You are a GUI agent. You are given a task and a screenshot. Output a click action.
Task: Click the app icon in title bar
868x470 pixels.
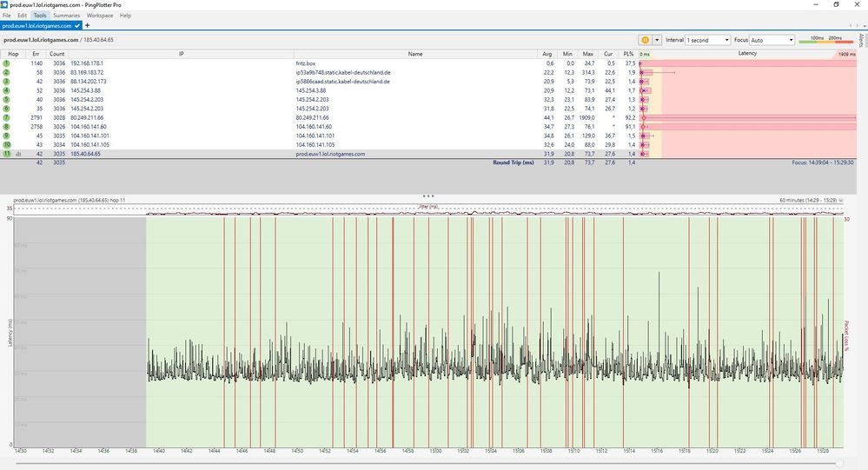[x=5, y=4]
